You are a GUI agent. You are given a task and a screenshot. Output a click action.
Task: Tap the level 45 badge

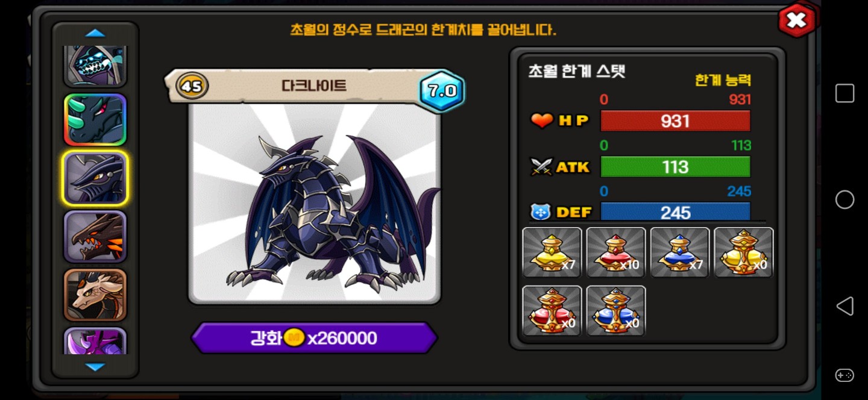192,86
